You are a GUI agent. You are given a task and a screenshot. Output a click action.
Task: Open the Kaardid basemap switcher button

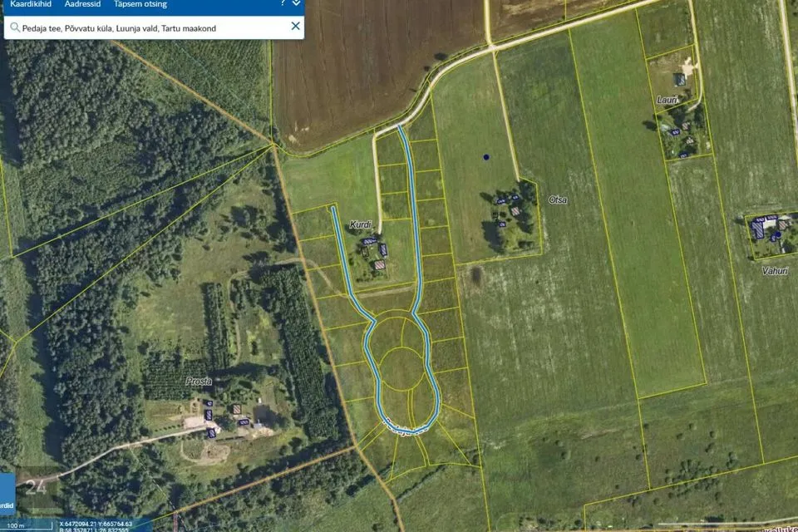coord(7,494)
